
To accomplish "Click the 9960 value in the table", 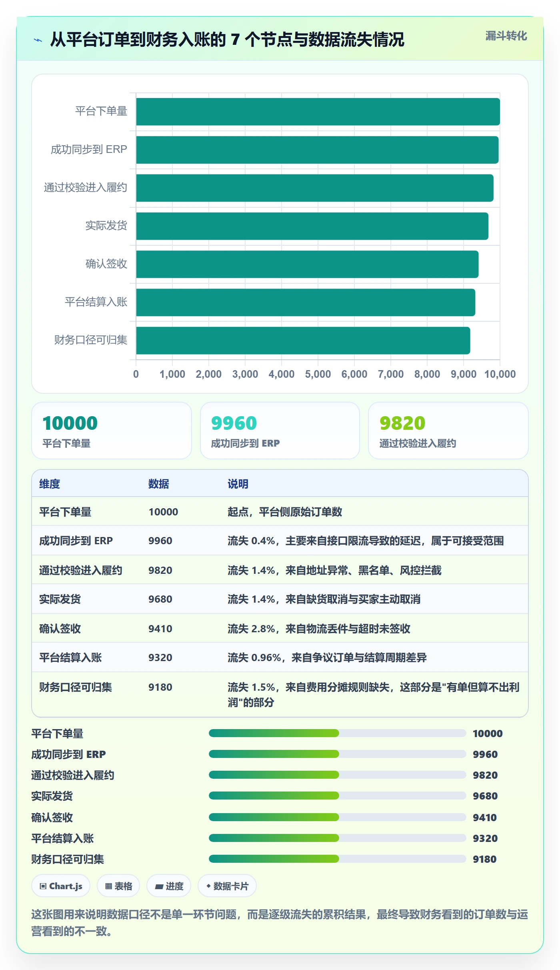I will [160, 541].
